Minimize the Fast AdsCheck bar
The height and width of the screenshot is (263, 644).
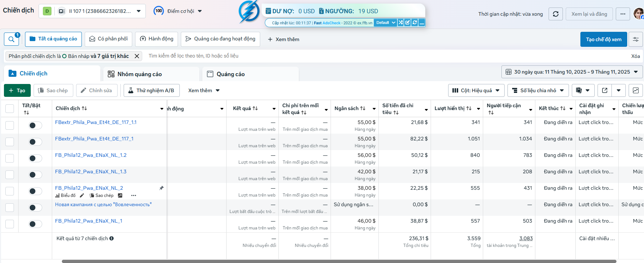[x=422, y=23]
